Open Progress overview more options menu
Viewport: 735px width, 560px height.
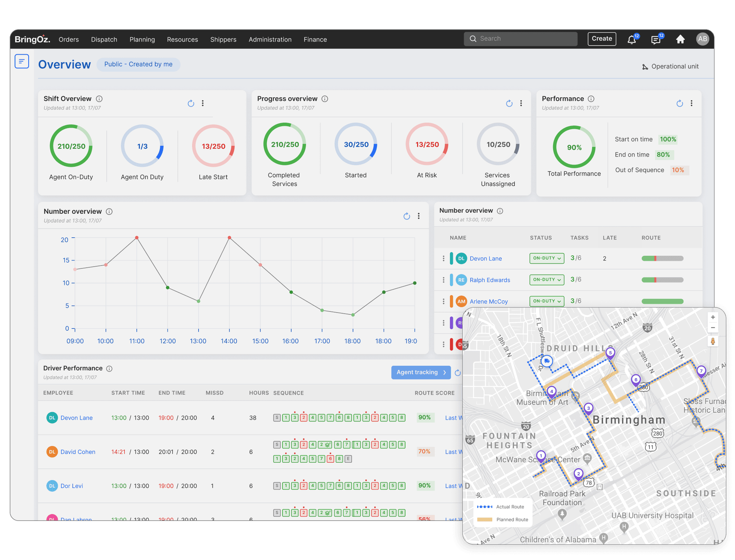point(521,103)
